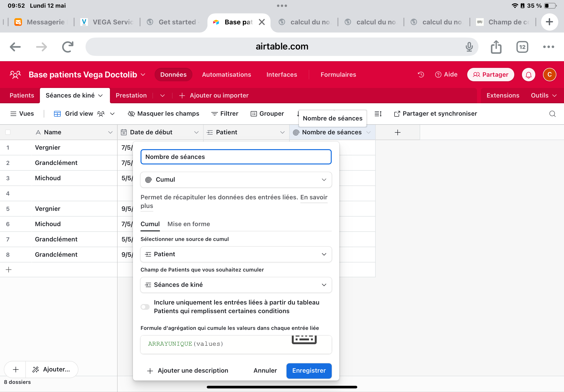Open the account avatar C
The image size is (564, 392).
pos(549,75)
